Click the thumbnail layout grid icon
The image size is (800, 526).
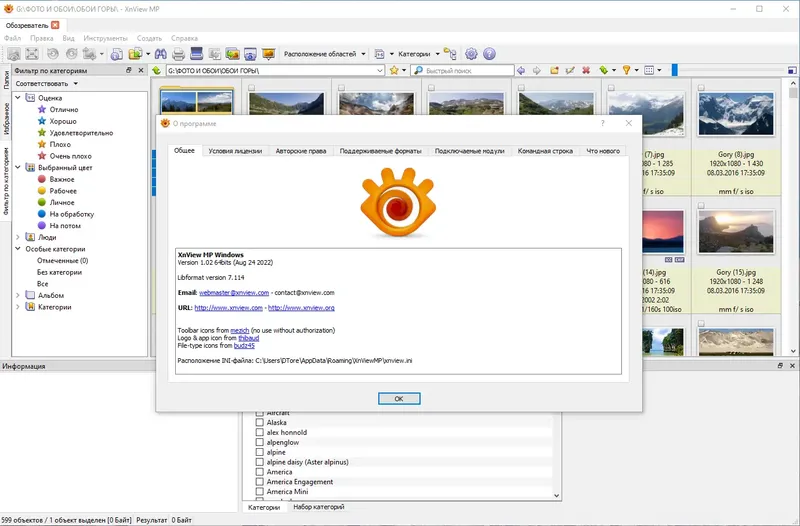(649, 70)
